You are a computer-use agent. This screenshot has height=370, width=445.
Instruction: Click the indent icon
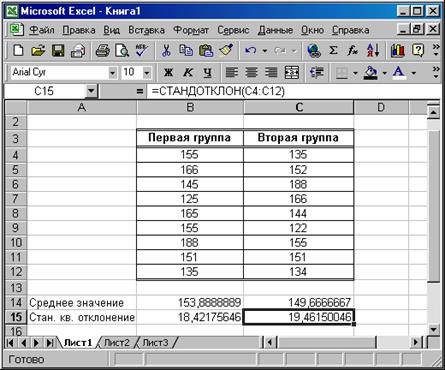[x=316, y=72]
